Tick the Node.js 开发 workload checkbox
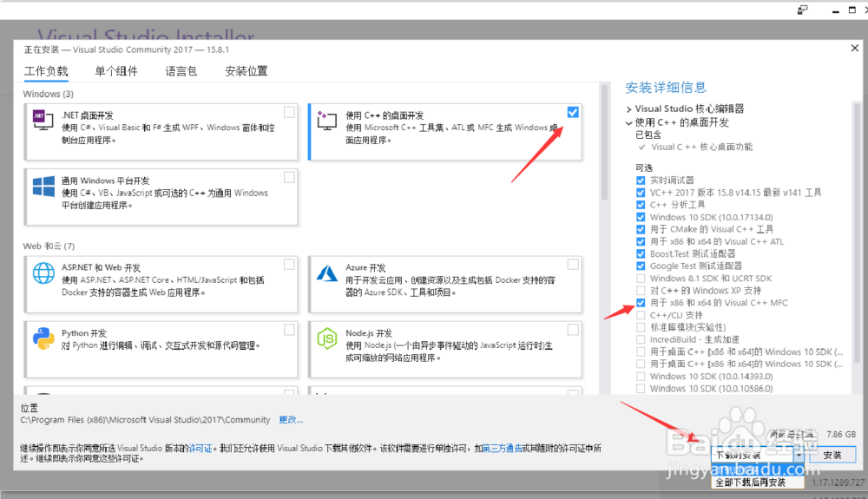The image size is (868, 499). [573, 330]
